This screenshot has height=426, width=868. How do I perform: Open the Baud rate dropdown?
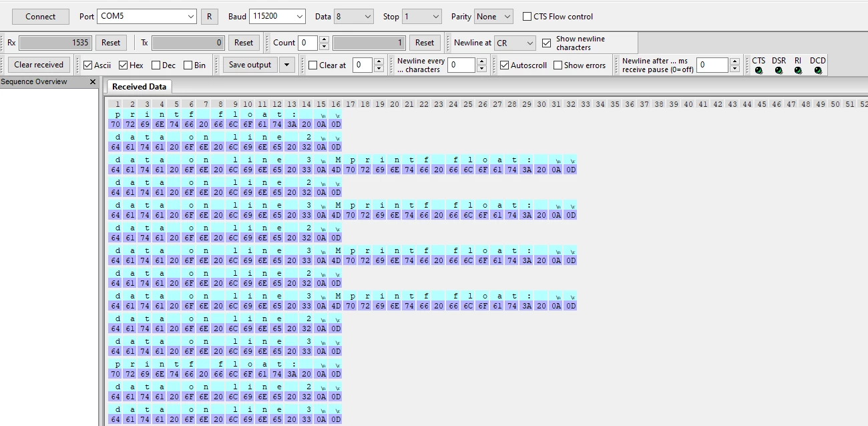pos(277,16)
